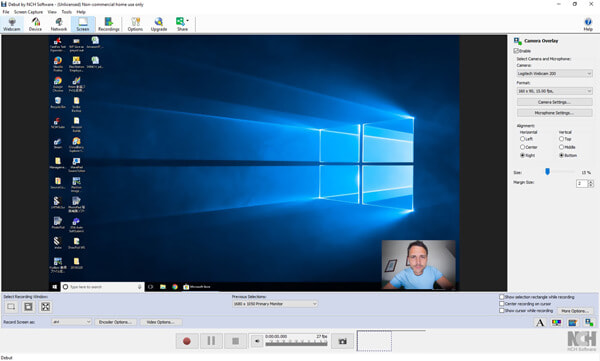Click the Camera Settings button

[x=554, y=102]
